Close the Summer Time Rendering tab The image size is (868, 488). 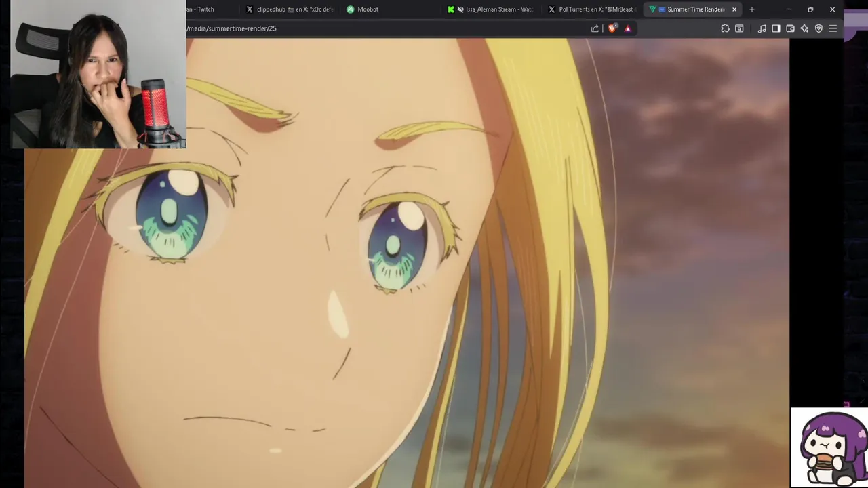pos(734,9)
